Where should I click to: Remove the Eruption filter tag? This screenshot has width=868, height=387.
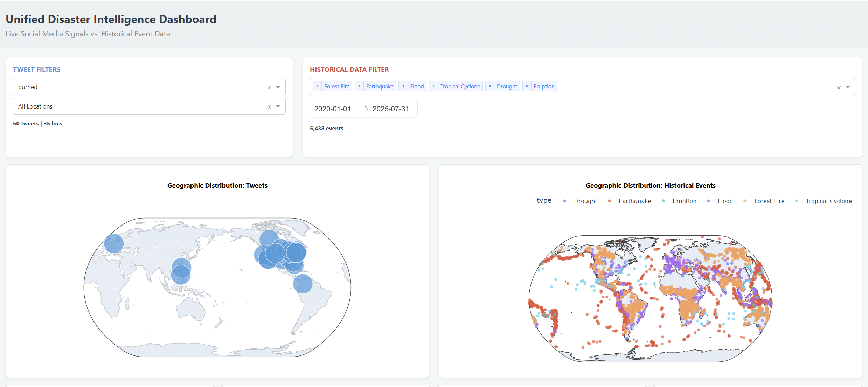click(x=527, y=86)
